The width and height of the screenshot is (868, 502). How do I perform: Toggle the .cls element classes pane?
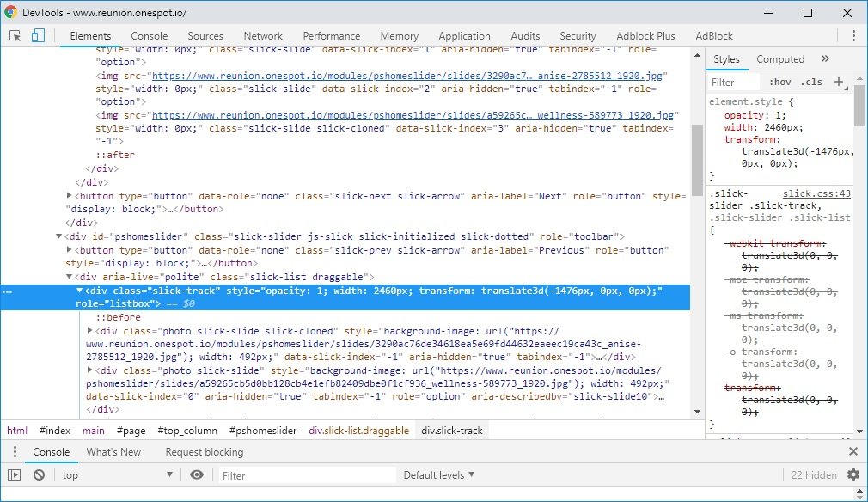click(x=811, y=82)
